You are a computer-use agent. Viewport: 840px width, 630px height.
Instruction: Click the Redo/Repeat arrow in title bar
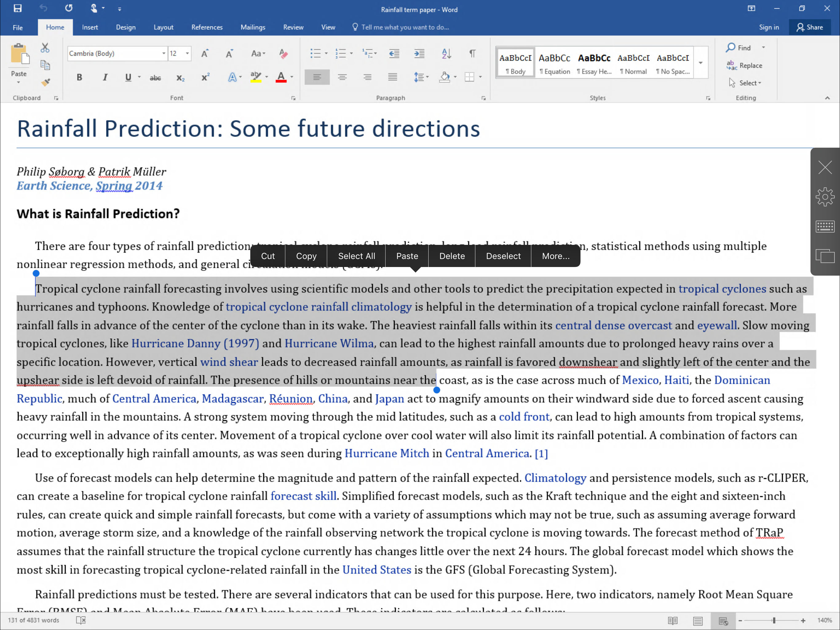coord(69,8)
